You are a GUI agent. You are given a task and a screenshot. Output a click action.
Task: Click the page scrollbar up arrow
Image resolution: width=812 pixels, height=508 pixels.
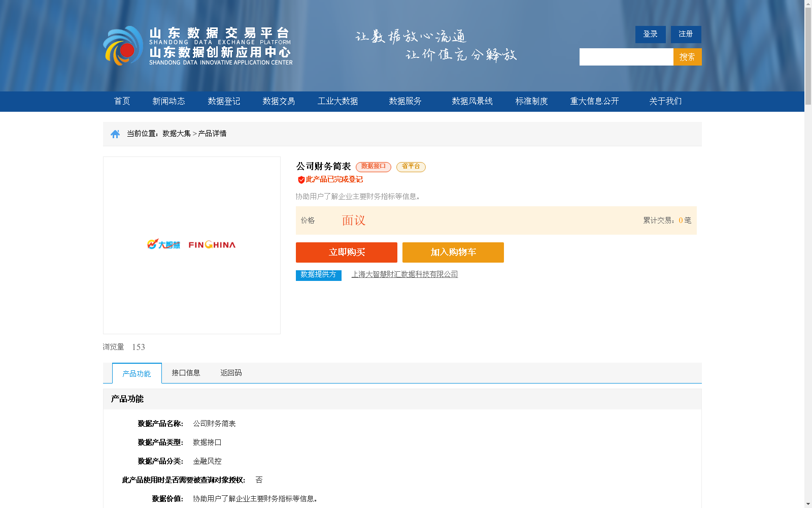808,4
